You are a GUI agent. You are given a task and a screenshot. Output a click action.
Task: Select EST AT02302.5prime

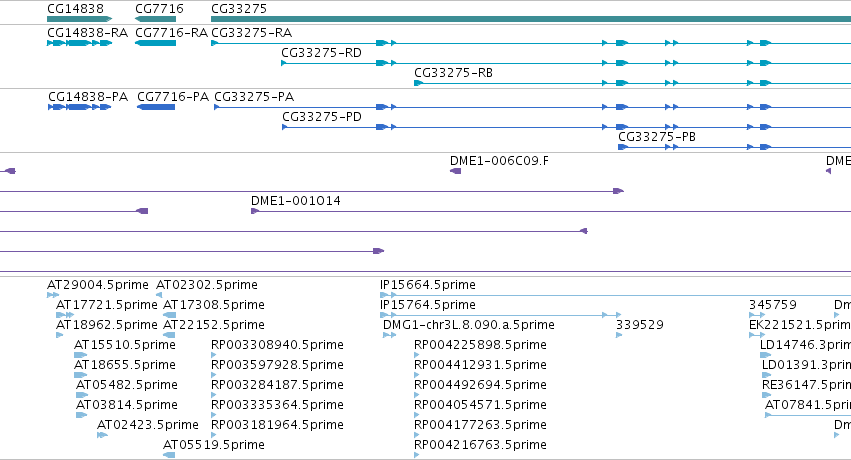(x=207, y=285)
